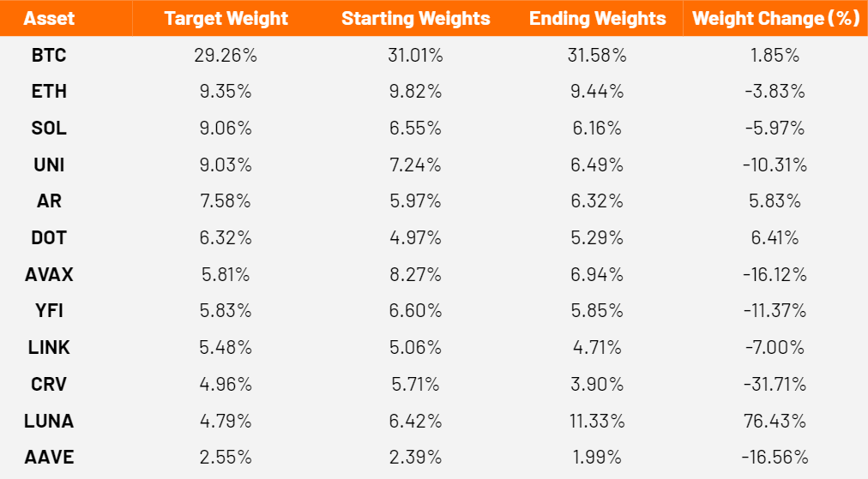
Task: Click the Ending Weights header
Action: pyautogui.click(x=597, y=18)
